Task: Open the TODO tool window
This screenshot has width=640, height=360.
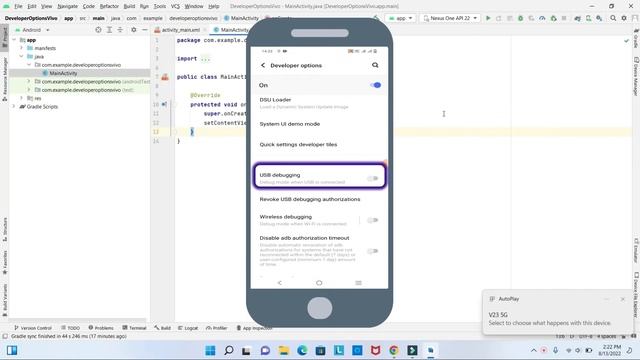Action: tap(70, 328)
